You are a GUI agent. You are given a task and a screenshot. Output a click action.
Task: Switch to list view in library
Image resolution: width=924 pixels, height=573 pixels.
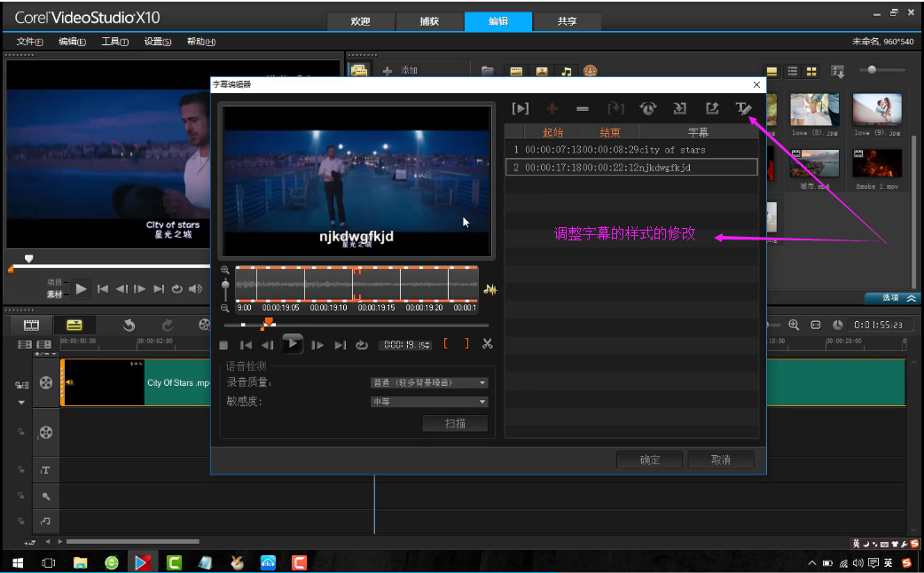793,71
